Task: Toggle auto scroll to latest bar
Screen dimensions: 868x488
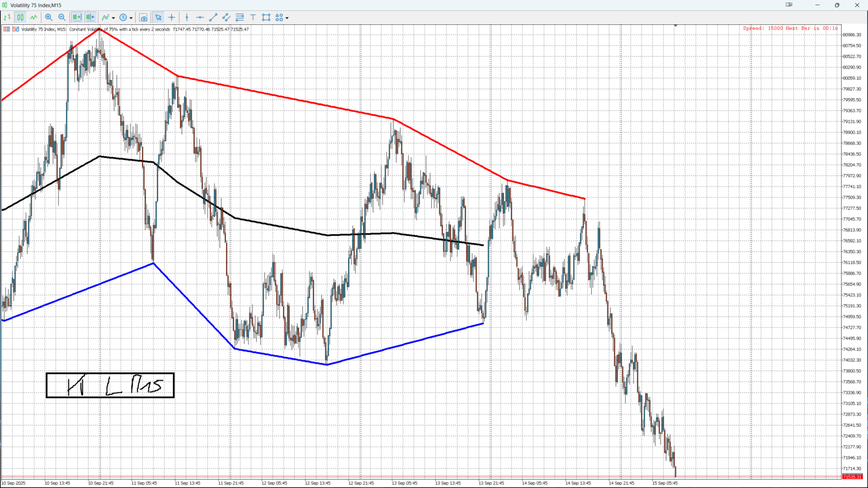Action: click(77, 18)
